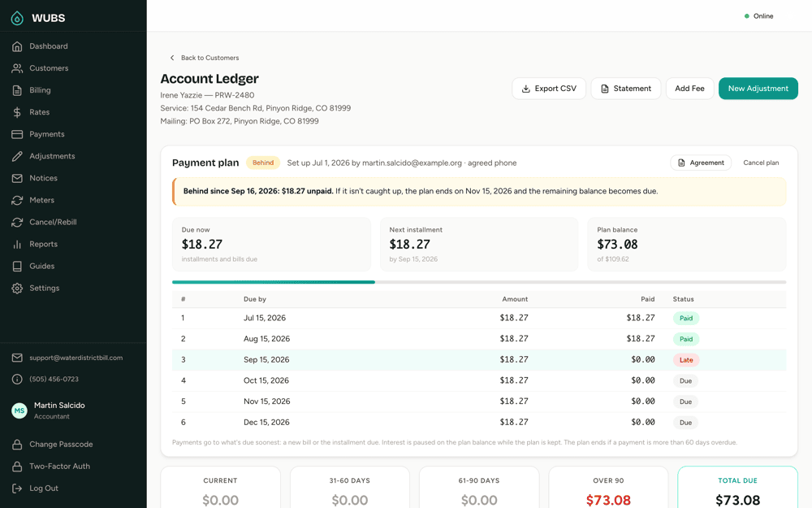Image resolution: width=812 pixels, height=508 pixels.
Task: Click the Customers people icon
Action: (17, 68)
